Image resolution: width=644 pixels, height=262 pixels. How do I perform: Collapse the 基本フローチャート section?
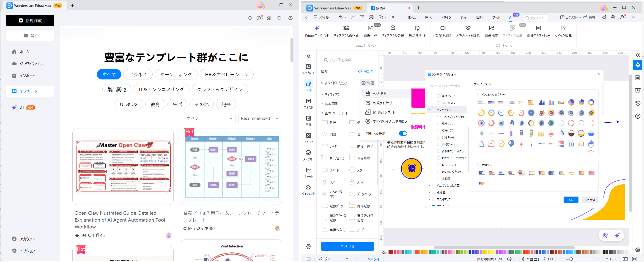tap(322, 113)
